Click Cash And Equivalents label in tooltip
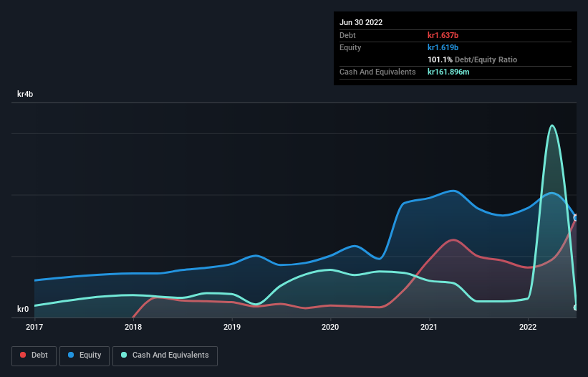The width and height of the screenshot is (588, 377). [x=377, y=72]
